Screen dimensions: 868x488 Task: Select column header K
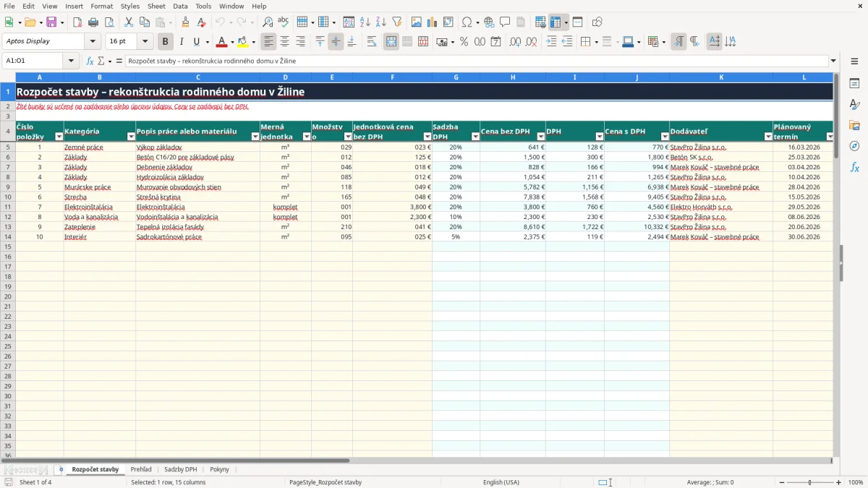click(x=721, y=77)
